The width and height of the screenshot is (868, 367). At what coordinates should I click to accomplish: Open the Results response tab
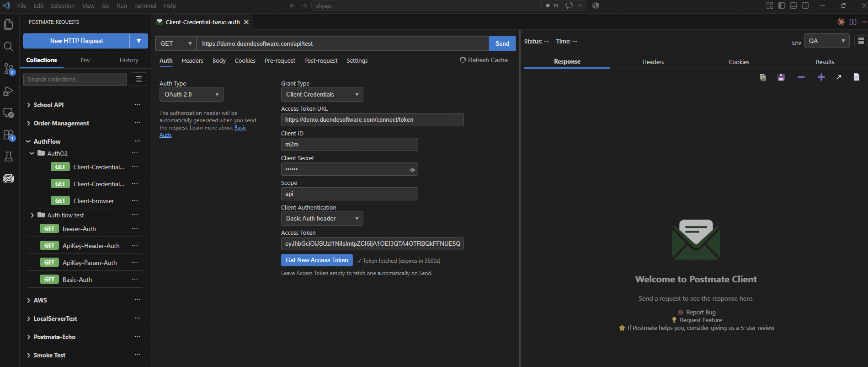(825, 62)
